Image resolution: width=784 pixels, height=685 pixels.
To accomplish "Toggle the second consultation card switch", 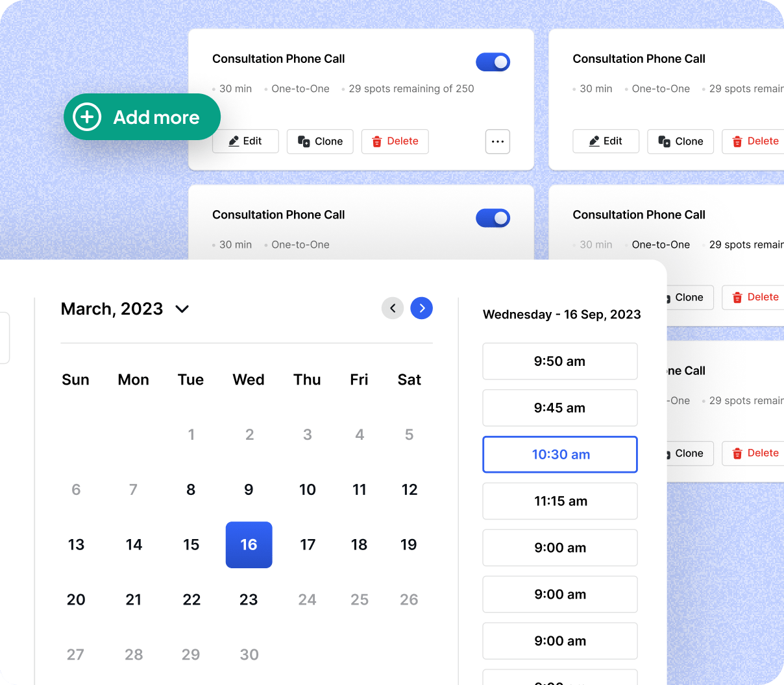I will pos(493,218).
